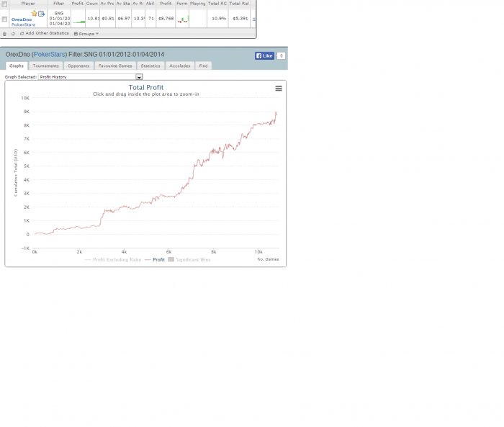The height and width of the screenshot is (427, 504).
Task: Open the Graph Selected Profit History dropdown
Action: (90, 77)
